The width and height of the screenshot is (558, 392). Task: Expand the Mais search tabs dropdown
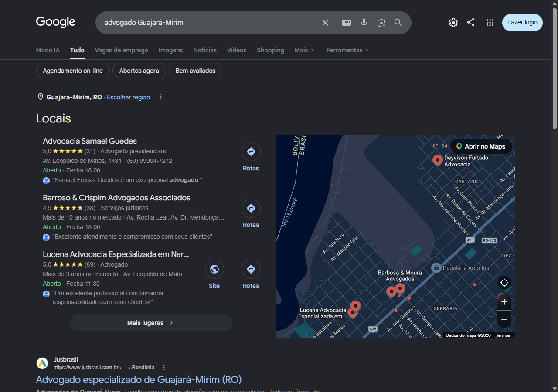click(304, 50)
